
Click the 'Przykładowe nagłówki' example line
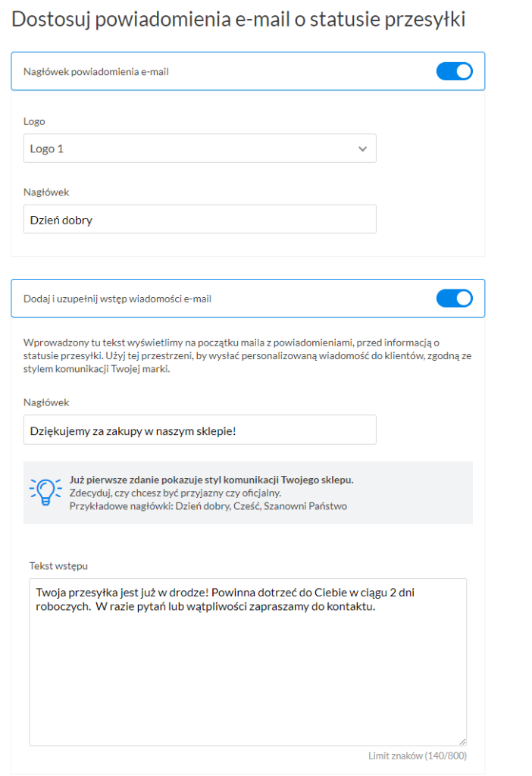click(208, 506)
